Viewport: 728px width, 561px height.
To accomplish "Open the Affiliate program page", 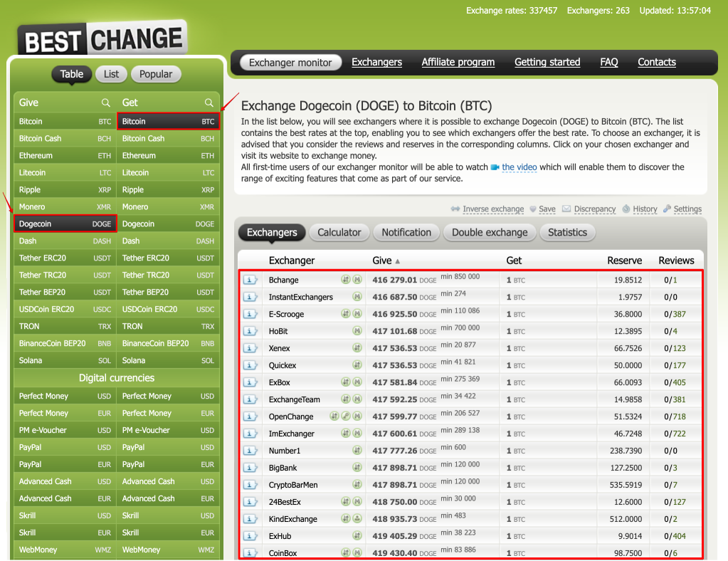I will coord(458,62).
